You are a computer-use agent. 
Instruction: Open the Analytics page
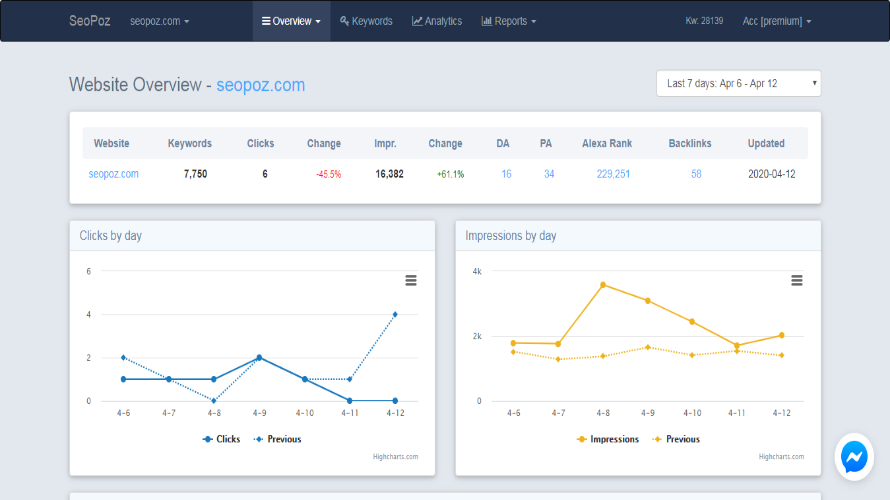[x=437, y=21]
